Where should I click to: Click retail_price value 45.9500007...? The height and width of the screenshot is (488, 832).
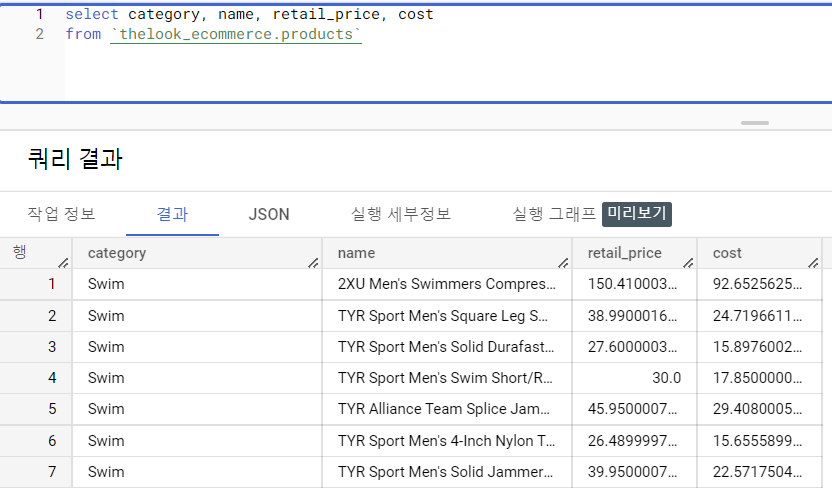click(x=632, y=409)
